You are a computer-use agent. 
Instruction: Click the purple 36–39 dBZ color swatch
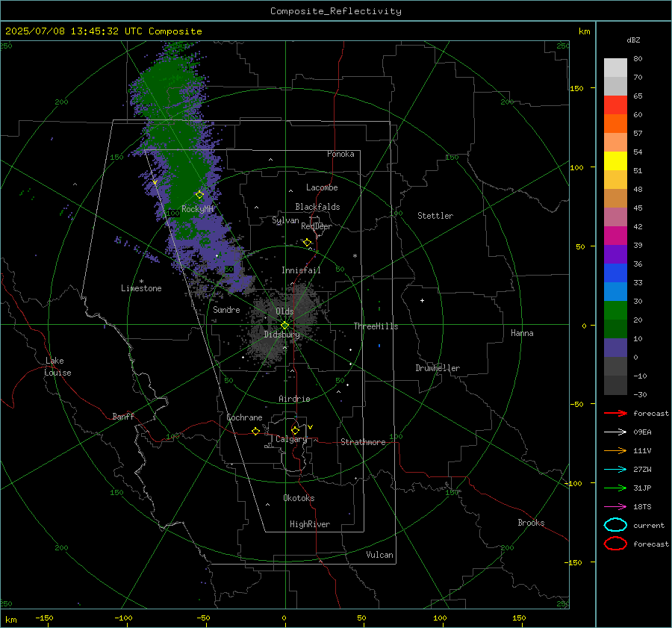coord(615,254)
